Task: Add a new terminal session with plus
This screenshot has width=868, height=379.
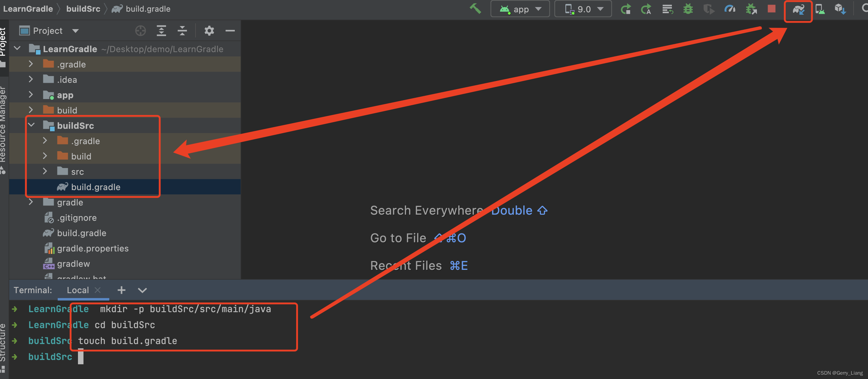Action: click(121, 290)
